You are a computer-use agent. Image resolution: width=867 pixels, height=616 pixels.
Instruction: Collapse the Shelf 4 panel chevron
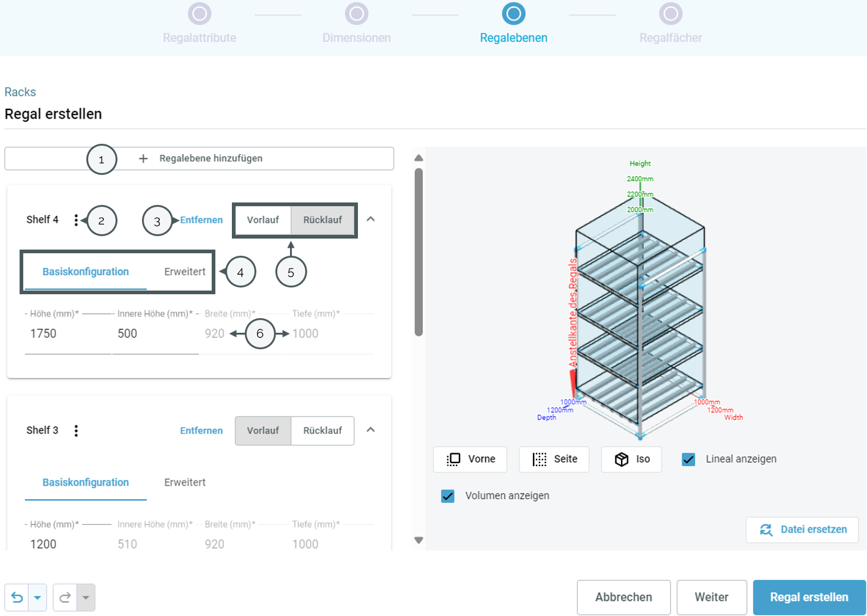tap(371, 219)
